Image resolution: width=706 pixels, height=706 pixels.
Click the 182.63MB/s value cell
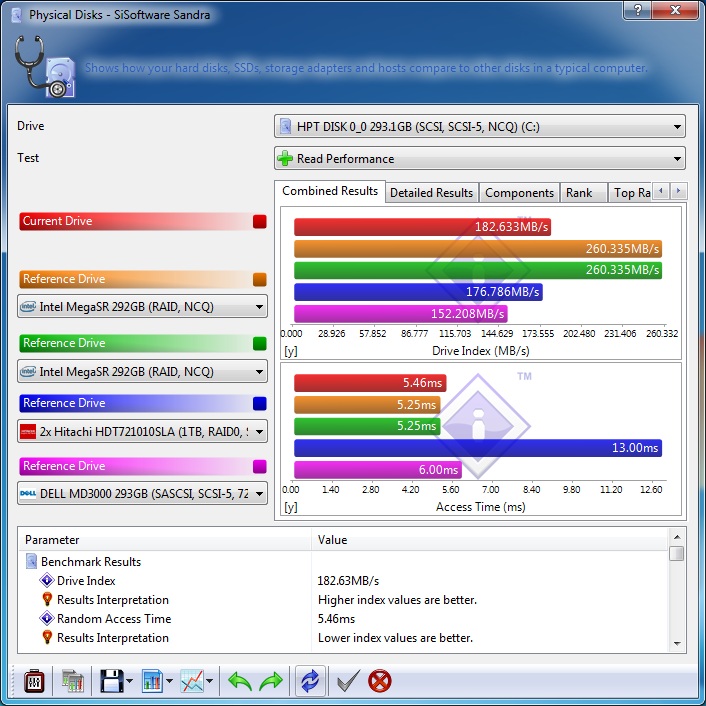[x=348, y=581]
